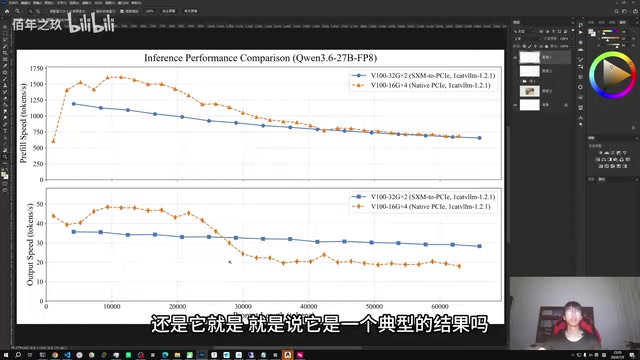Select the Pen tool
The image size is (640, 360).
pos(5,124)
